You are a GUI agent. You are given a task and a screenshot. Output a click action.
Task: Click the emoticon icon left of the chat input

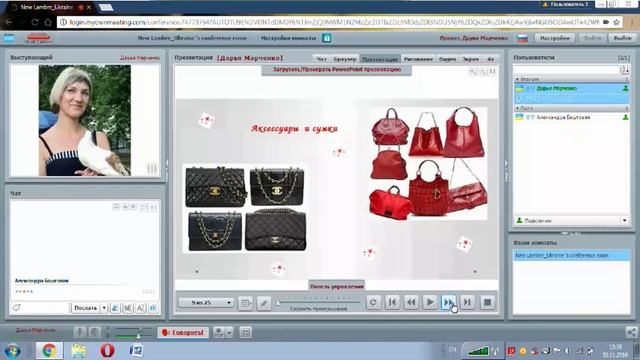pos(16,308)
